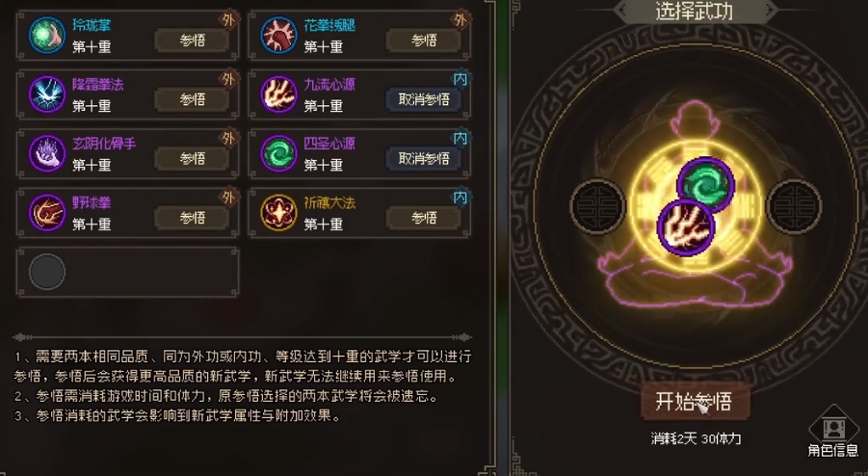Image resolution: width=868 pixels, height=476 pixels.
Task: Click 参悟 button next to 降霜拳法
Action: (x=192, y=99)
